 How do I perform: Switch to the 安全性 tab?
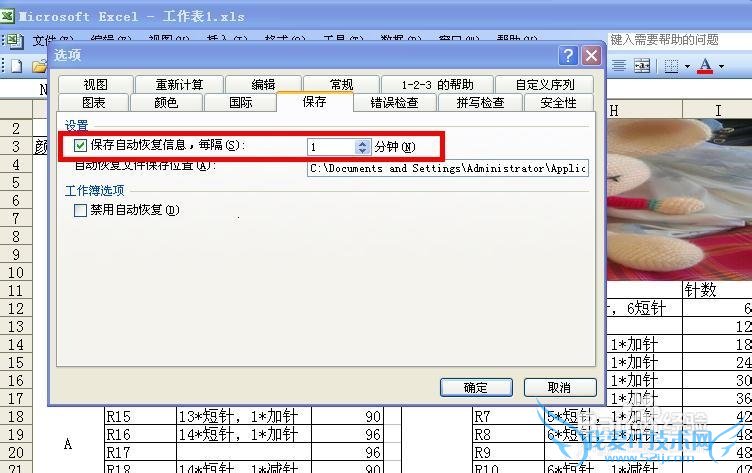coord(558,103)
